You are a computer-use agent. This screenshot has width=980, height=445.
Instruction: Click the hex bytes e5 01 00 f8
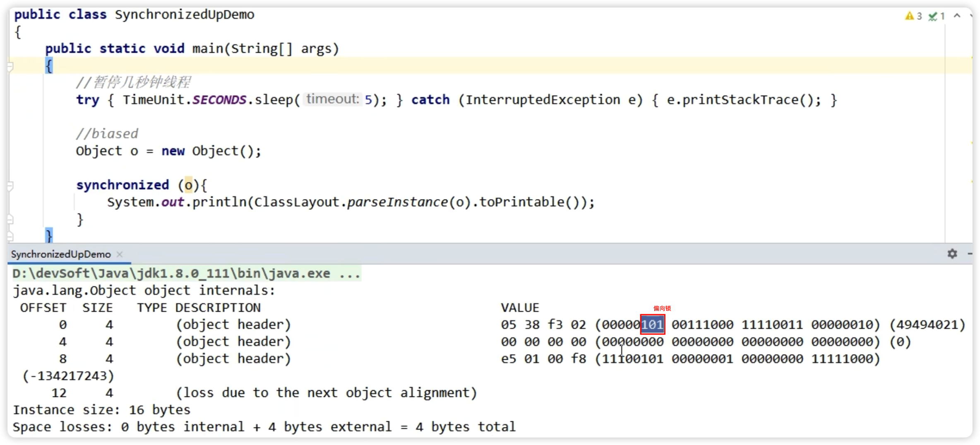(543, 358)
